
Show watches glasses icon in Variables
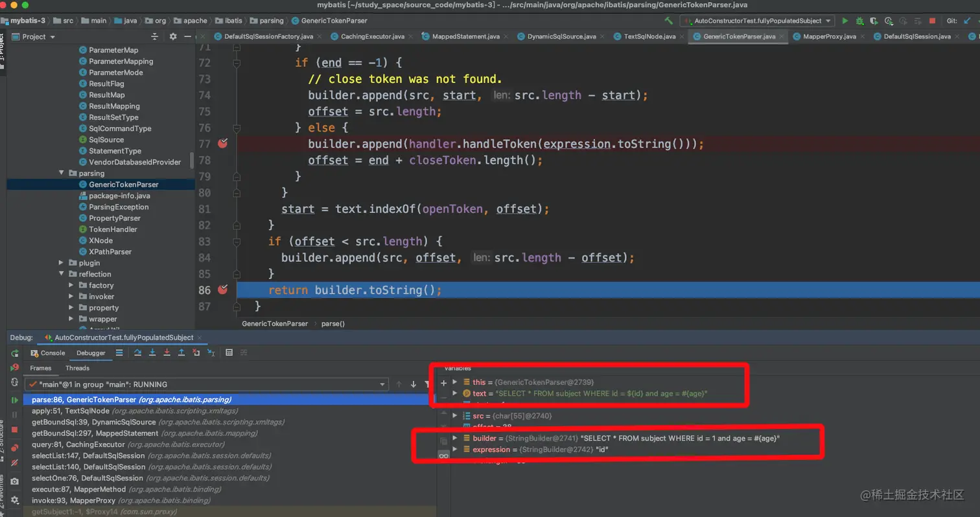coord(443,456)
